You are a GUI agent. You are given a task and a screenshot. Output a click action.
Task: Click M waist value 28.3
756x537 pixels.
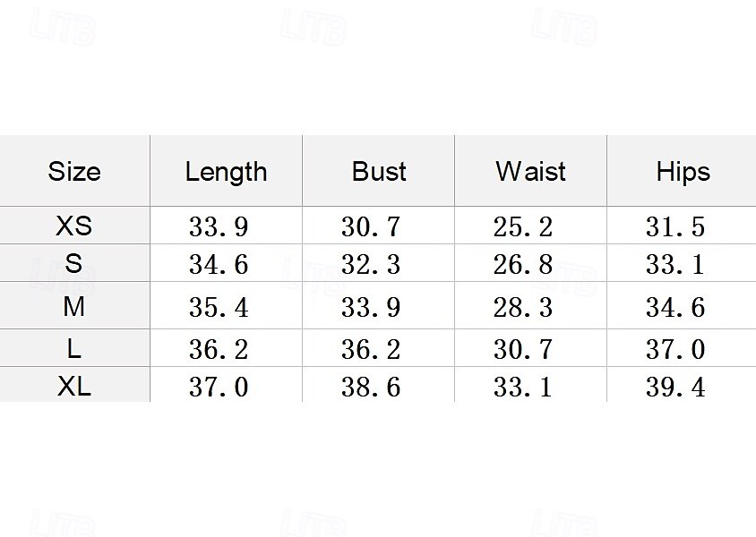pos(523,307)
